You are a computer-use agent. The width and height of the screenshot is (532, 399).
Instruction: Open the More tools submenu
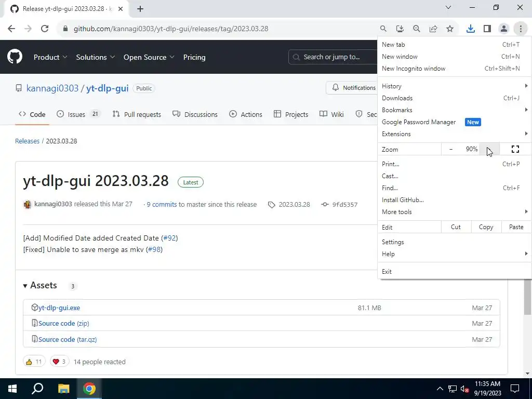click(454, 212)
